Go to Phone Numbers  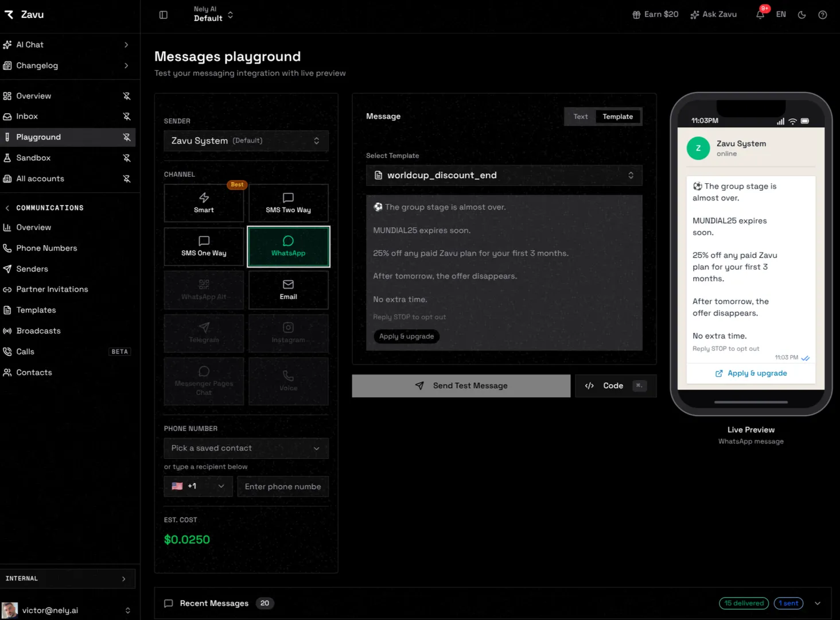(x=68, y=248)
